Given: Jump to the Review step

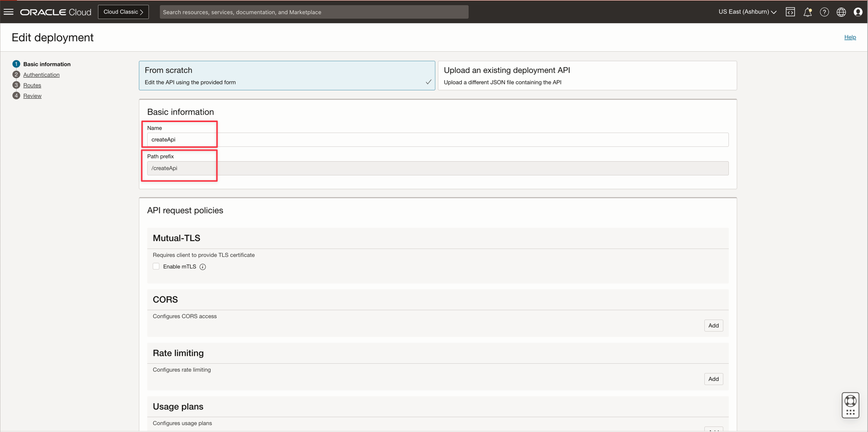Looking at the screenshot, I should coord(32,96).
